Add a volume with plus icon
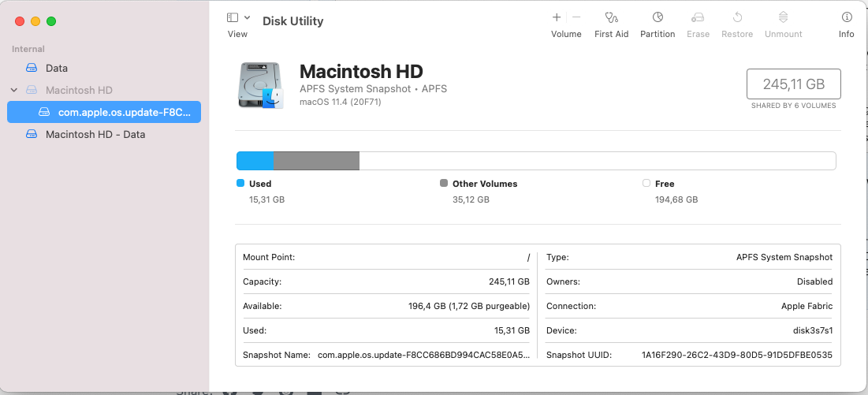Screen dimensions: 868x395 click(557, 17)
